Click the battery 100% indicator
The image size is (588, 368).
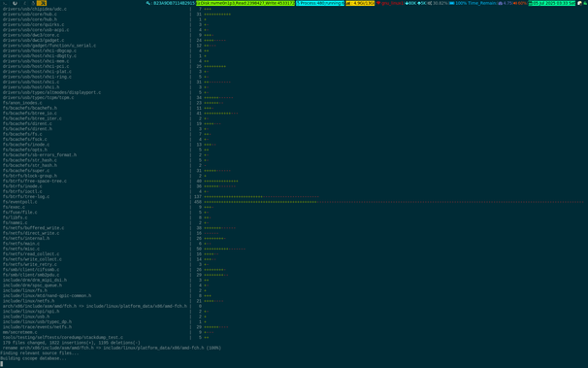click(x=458, y=3)
